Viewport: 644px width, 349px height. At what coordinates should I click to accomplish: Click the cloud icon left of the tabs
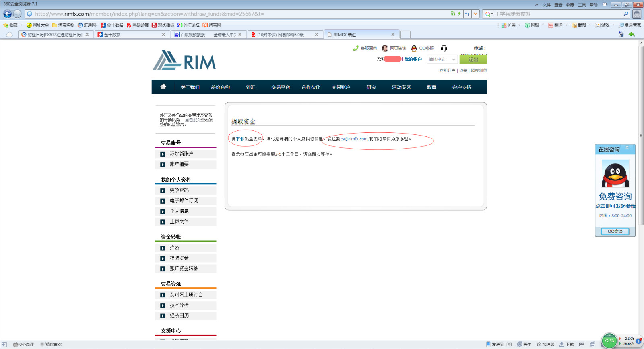click(x=9, y=35)
